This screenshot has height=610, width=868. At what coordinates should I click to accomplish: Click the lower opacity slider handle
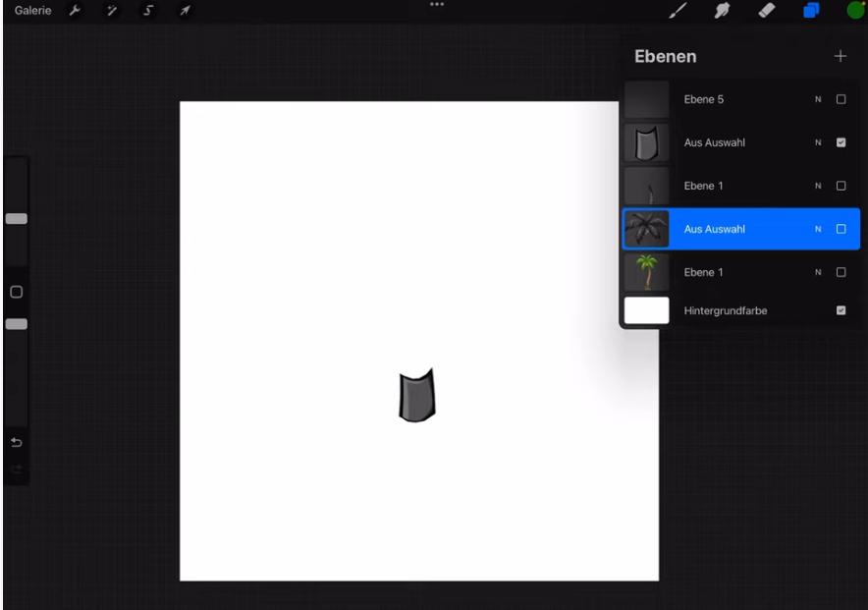16,324
